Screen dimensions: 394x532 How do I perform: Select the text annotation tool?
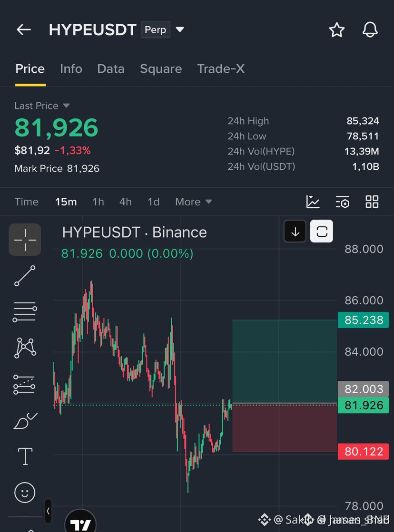coord(25,456)
